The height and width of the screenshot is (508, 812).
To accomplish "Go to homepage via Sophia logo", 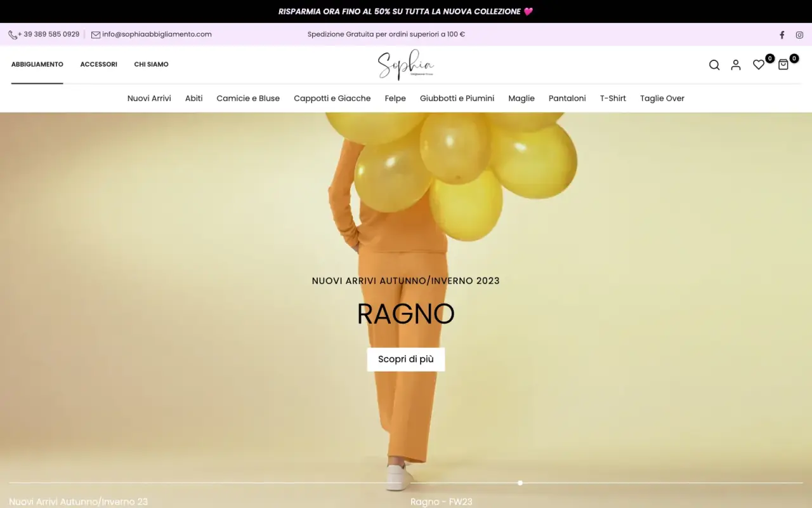I will pos(406,65).
